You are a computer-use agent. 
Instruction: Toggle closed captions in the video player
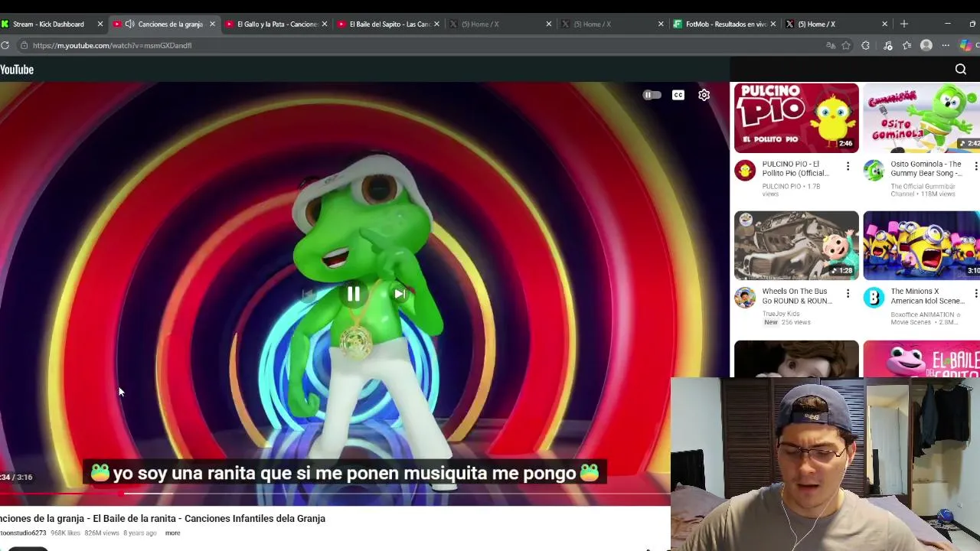tap(678, 95)
